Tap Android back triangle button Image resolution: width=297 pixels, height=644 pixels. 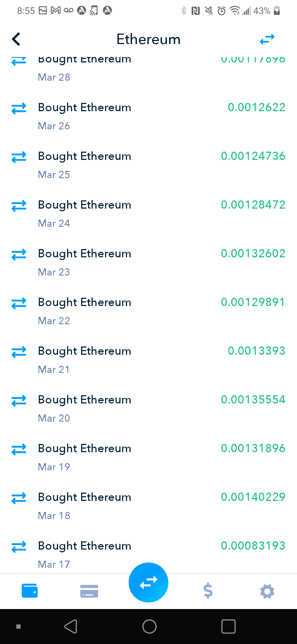(x=71, y=627)
